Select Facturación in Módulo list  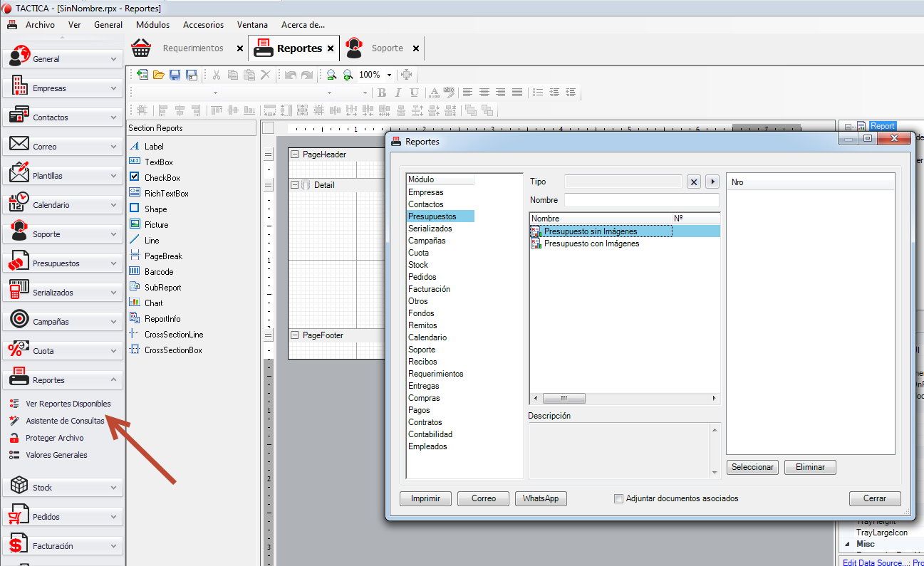click(430, 289)
